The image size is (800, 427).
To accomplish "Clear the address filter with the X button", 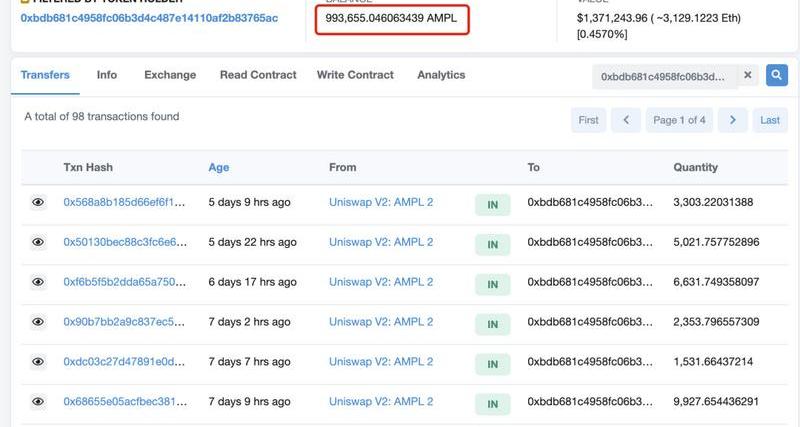I will (748, 75).
